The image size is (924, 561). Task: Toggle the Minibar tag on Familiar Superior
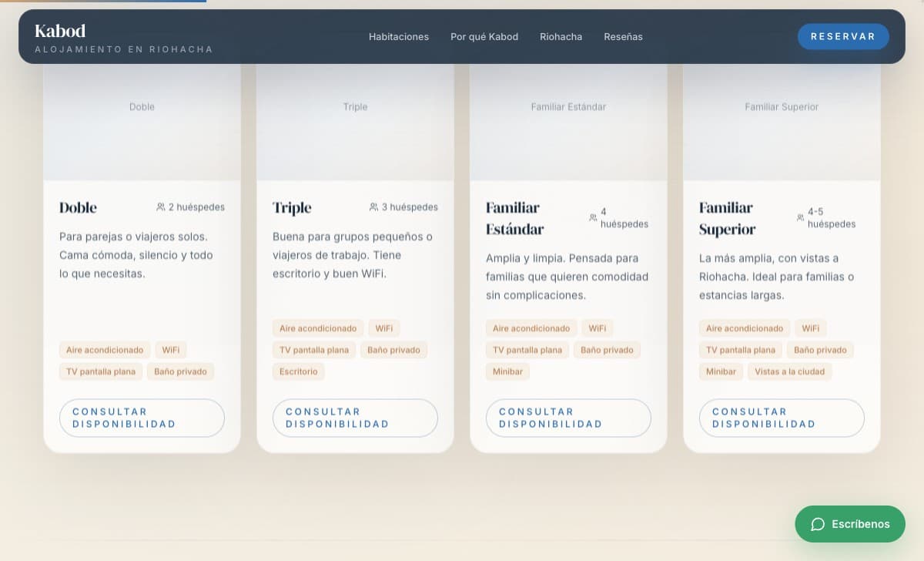(721, 371)
